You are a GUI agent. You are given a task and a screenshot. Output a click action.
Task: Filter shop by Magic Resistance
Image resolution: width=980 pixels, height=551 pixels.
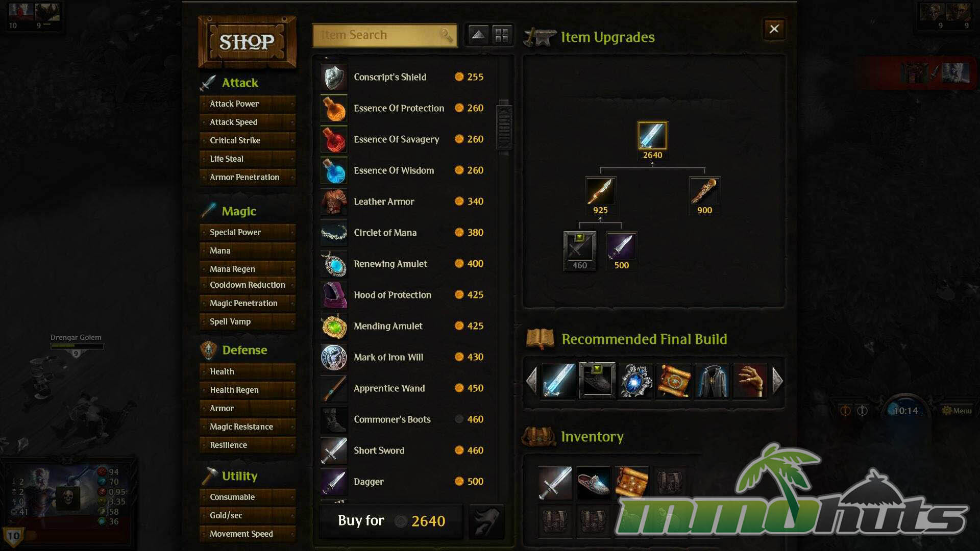248,427
